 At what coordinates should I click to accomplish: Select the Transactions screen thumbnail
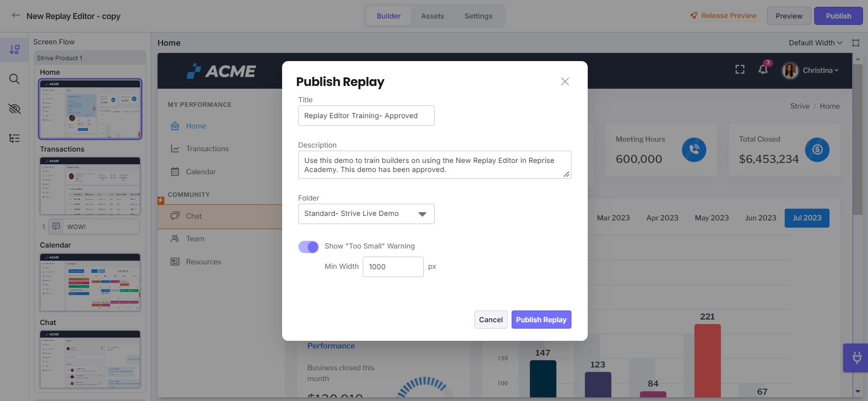[90, 186]
